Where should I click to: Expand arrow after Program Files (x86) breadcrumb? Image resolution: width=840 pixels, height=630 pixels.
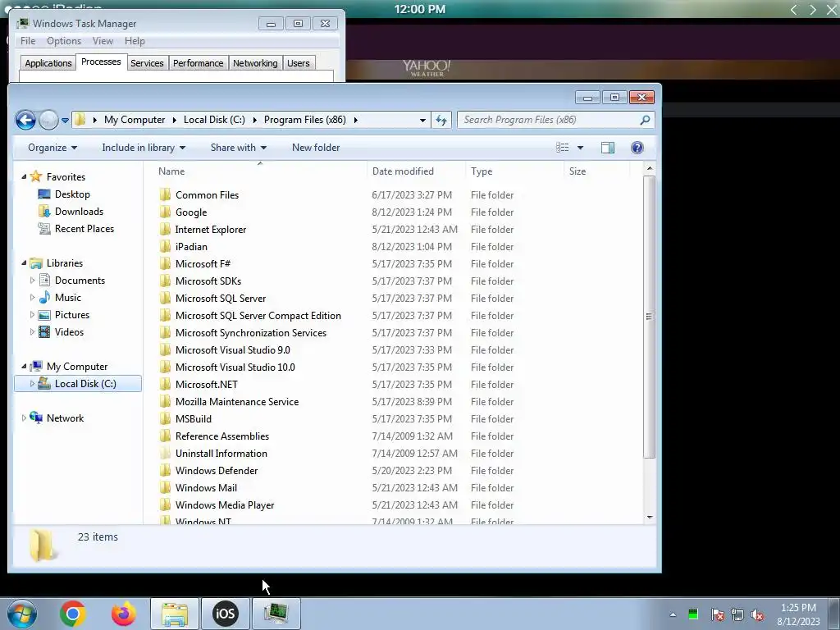(x=356, y=120)
